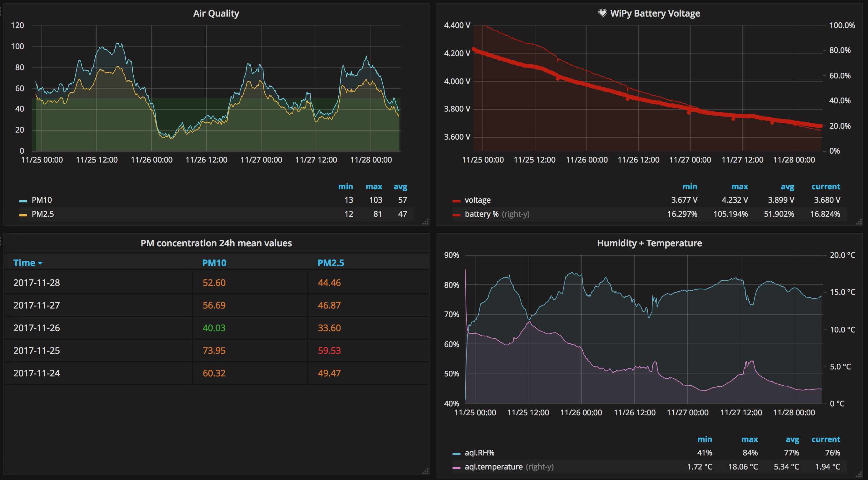Click the PM2.5 value 44.46
The image size is (868, 480).
[x=329, y=283]
